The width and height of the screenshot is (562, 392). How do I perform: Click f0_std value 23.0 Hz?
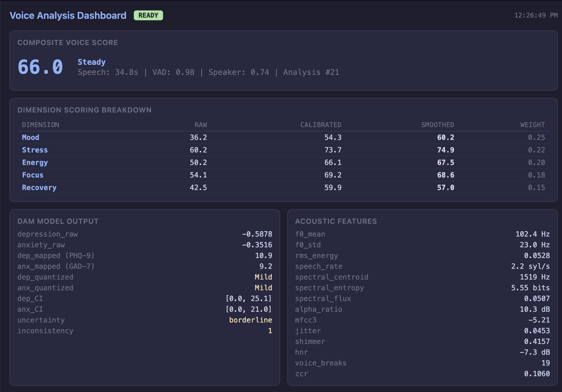tap(535, 245)
